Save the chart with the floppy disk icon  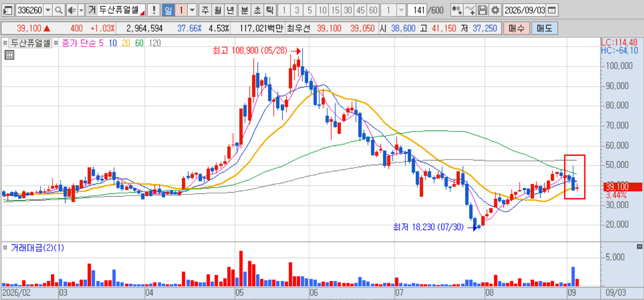tap(482, 10)
